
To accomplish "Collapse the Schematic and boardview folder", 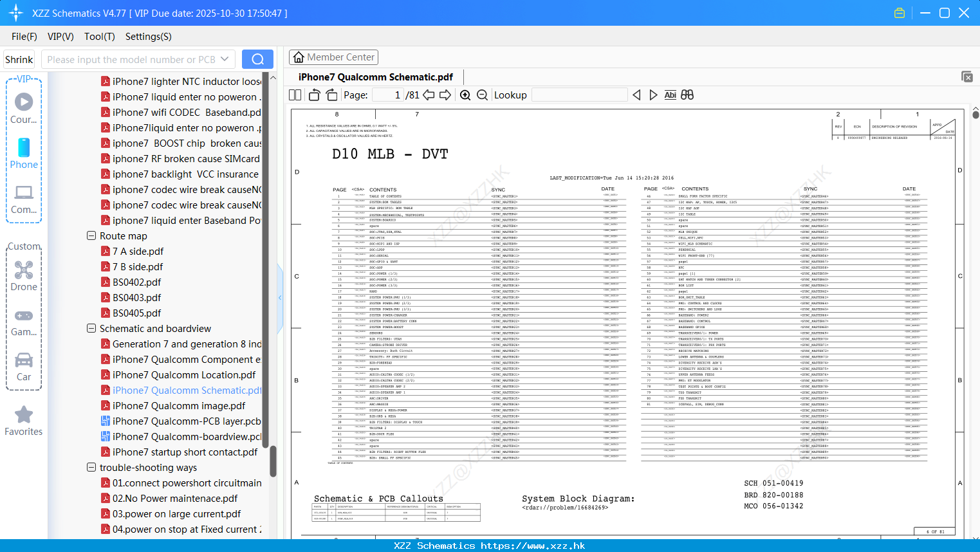I will pos(91,328).
